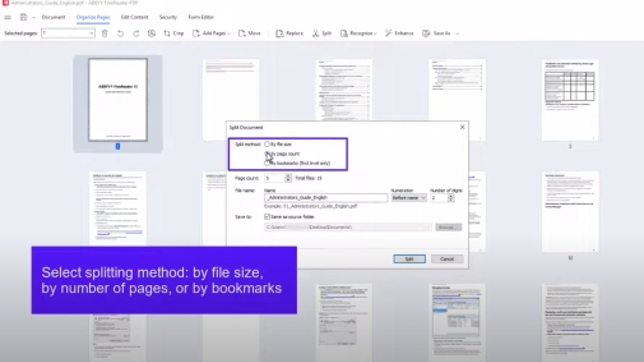Toggle Same as source folder checkbox

pyautogui.click(x=267, y=217)
